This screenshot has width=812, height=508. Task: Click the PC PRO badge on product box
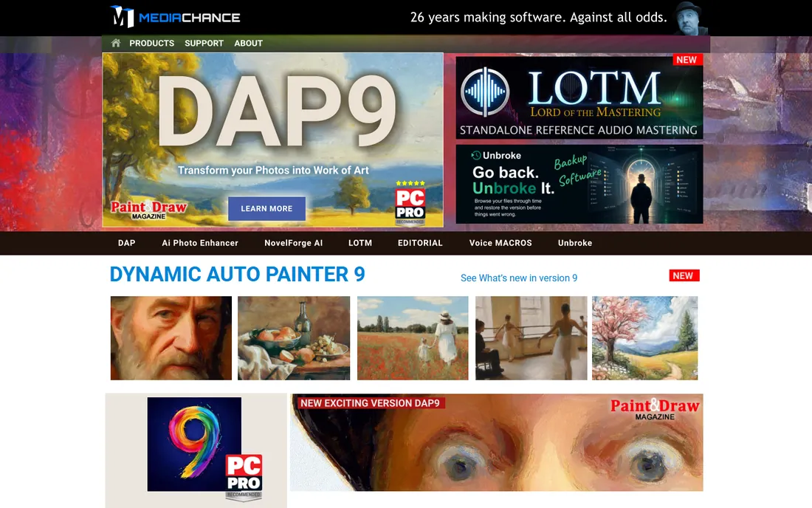[x=244, y=478]
